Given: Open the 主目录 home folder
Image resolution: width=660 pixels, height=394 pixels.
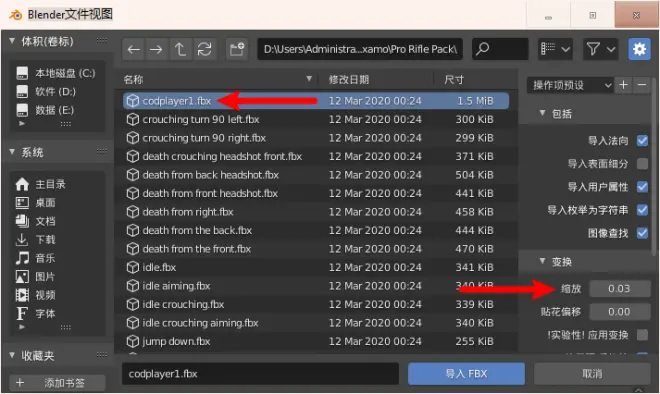Looking at the screenshot, I should point(57,184).
